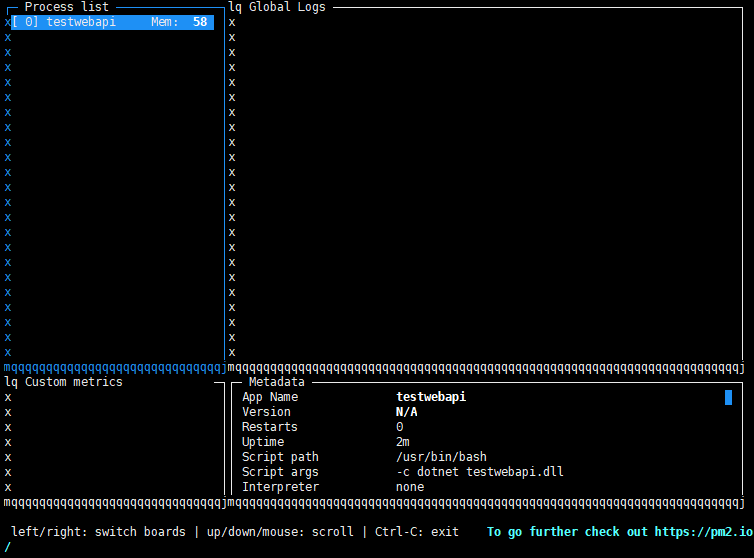Open the https://pm2.io link
The width and height of the screenshot is (754, 558).
(704, 532)
